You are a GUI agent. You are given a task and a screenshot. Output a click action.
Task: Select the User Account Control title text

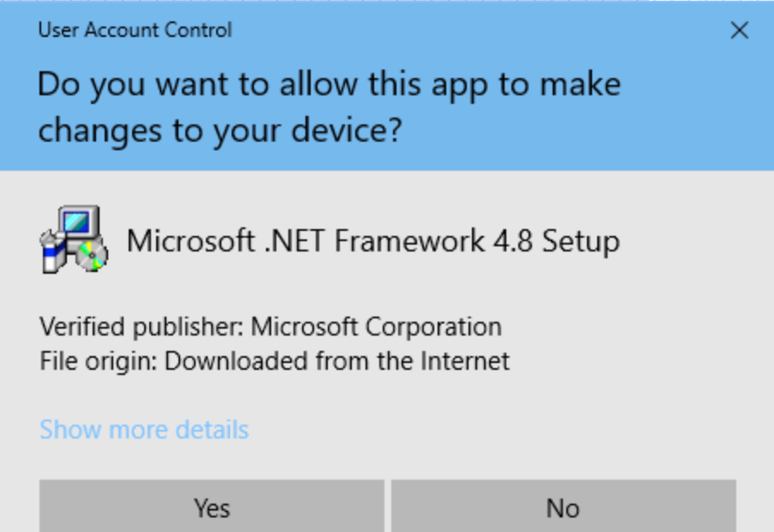(134, 30)
